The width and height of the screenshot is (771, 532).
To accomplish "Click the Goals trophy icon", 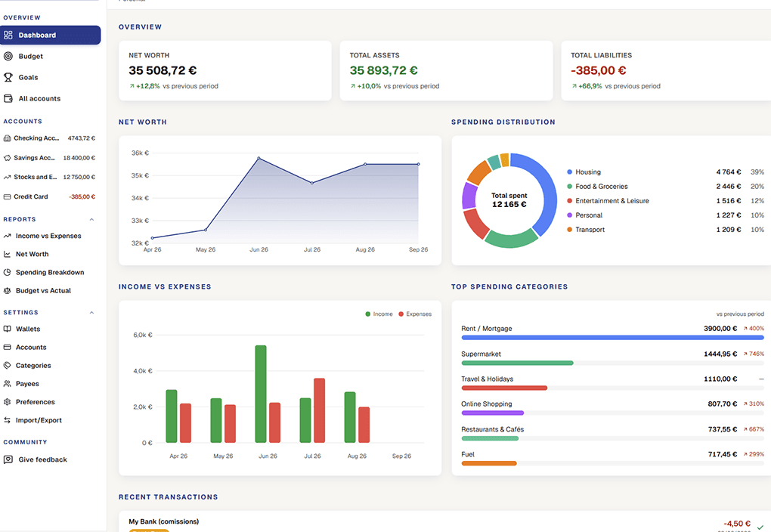I will tap(8, 77).
